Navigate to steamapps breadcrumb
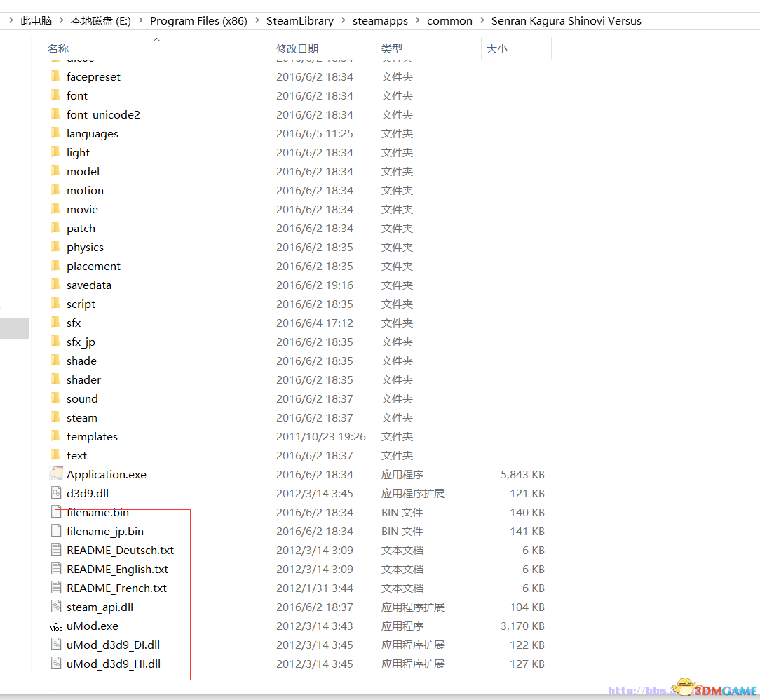The width and height of the screenshot is (760, 700). pyautogui.click(x=380, y=21)
